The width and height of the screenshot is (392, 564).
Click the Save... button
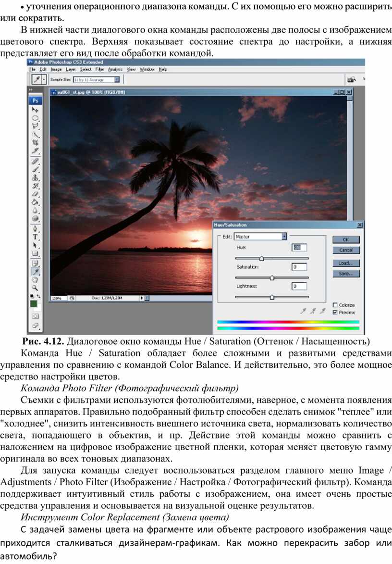pyautogui.click(x=346, y=274)
